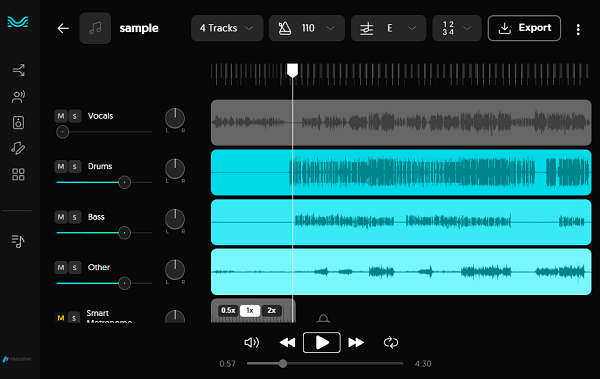The height and width of the screenshot is (379, 600).
Task: Open the playlist sidebar icon
Action: click(18, 241)
